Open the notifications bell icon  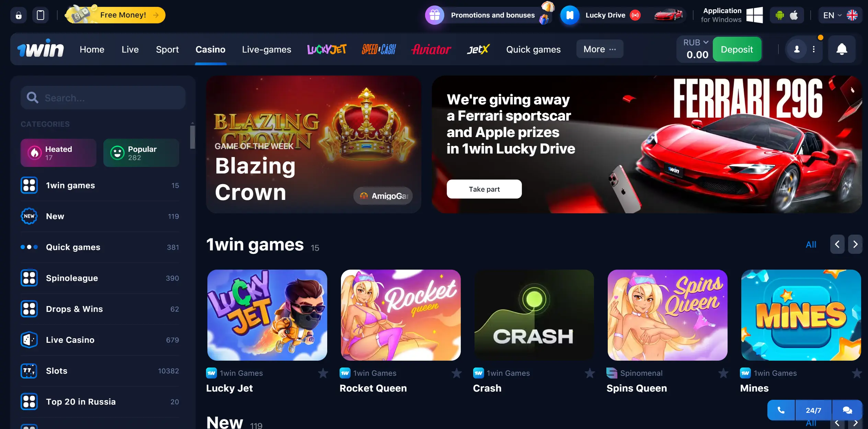point(841,49)
